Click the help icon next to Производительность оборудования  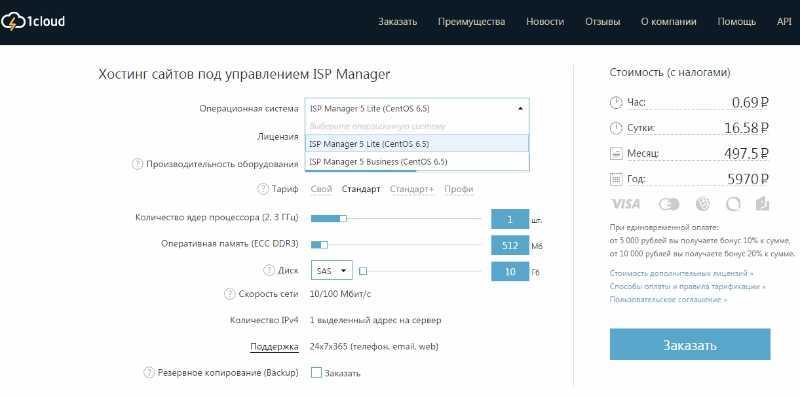pos(137,164)
